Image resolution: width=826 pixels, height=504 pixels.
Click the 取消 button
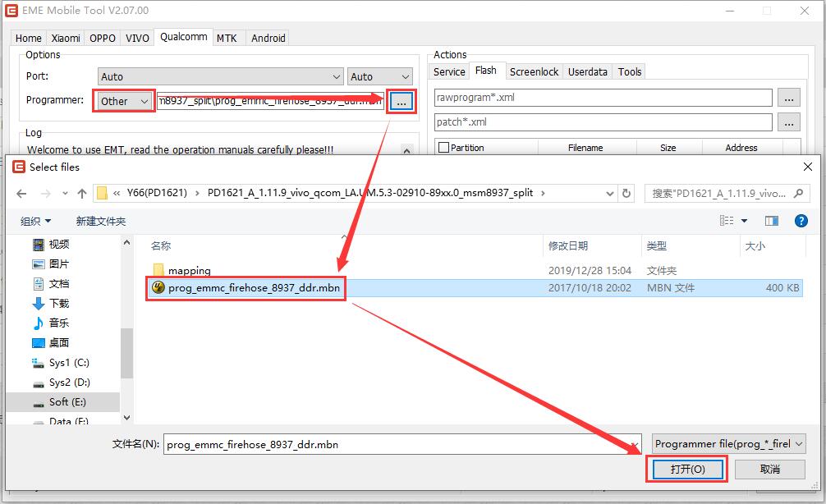click(769, 469)
